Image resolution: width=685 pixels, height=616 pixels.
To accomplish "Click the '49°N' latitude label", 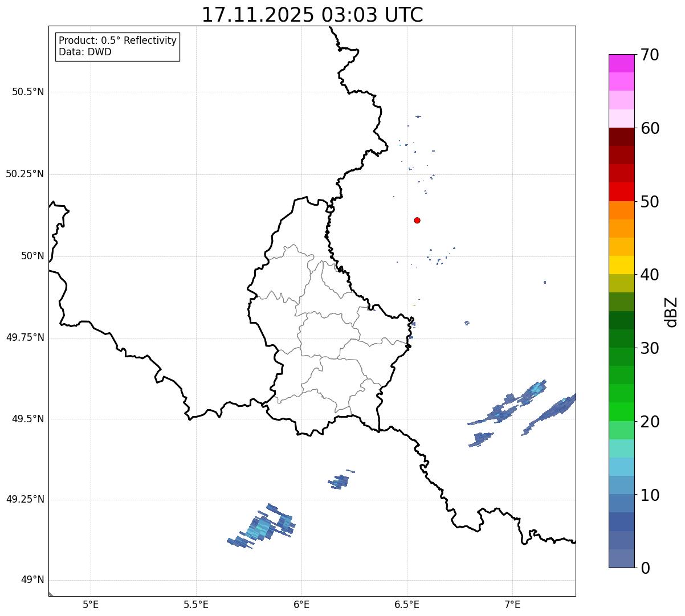I will point(32,580).
